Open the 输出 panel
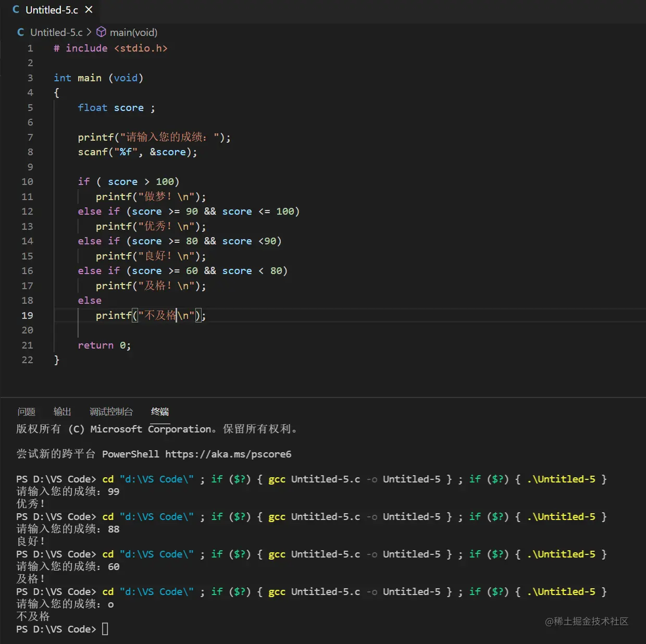 click(x=62, y=412)
